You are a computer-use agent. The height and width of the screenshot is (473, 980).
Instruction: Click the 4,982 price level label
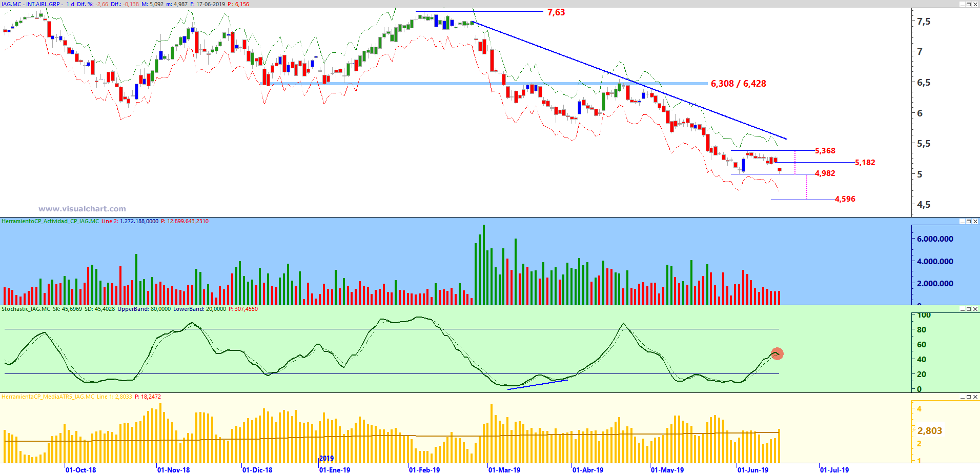[825, 173]
